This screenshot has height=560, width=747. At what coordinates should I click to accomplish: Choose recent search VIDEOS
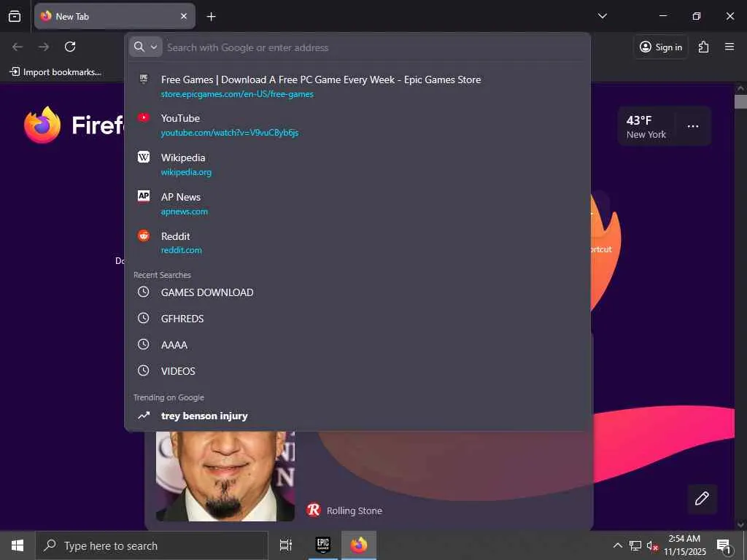[x=357, y=371]
